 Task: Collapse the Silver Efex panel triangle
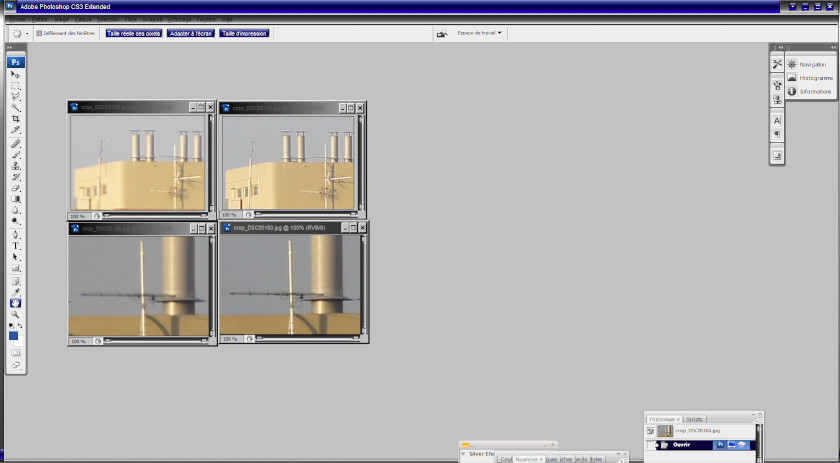point(463,453)
